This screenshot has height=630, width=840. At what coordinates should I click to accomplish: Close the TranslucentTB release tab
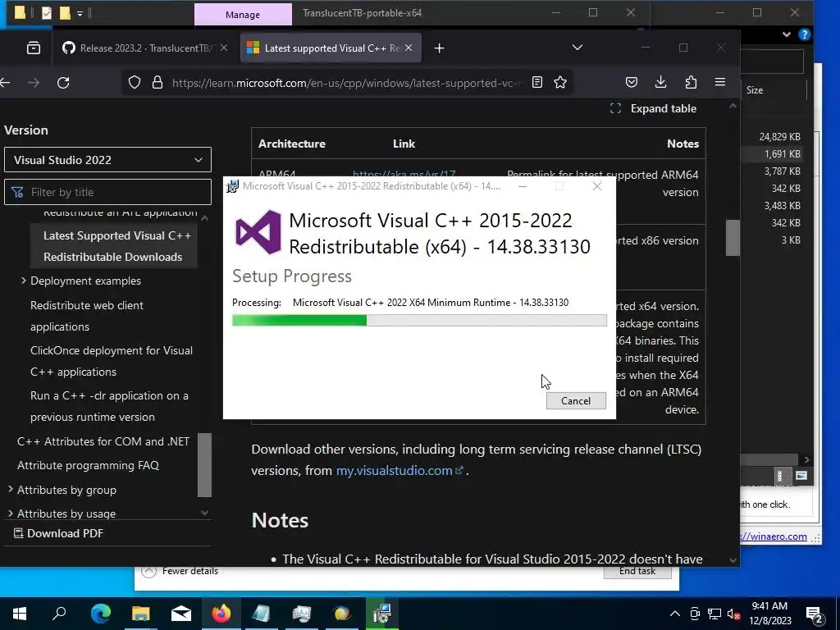tap(224, 48)
